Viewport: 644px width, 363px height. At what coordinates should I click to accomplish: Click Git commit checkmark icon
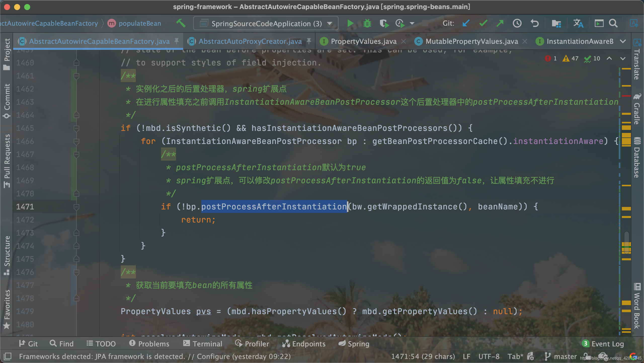coord(483,23)
